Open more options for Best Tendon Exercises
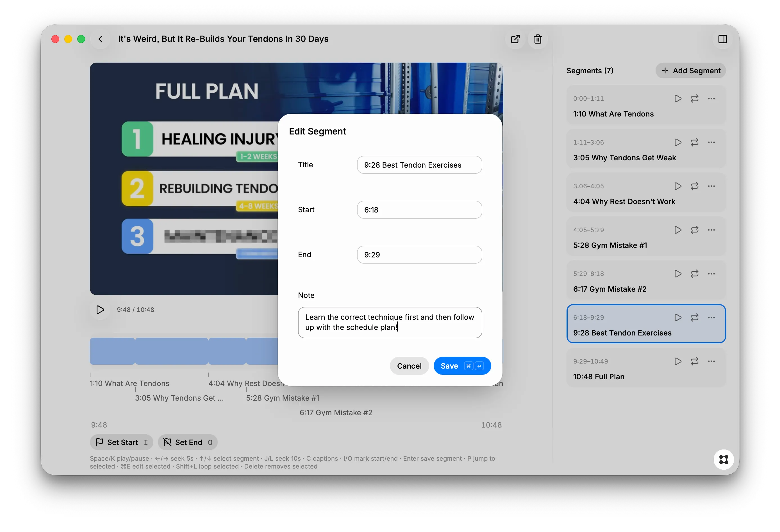 point(711,317)
